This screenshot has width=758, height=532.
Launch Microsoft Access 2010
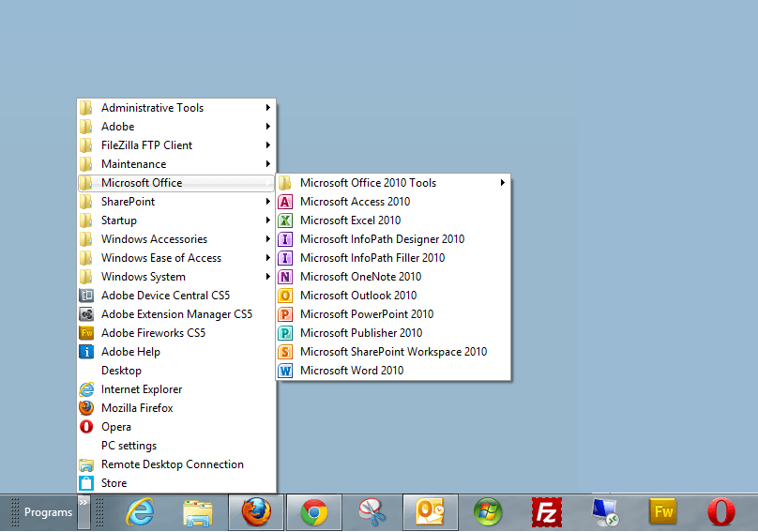tap(355, 202)
